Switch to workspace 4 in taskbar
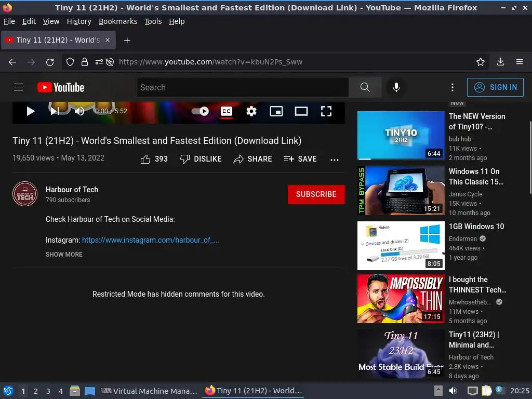The height and width of the screenshot is (399, 532). coord(60,391)
